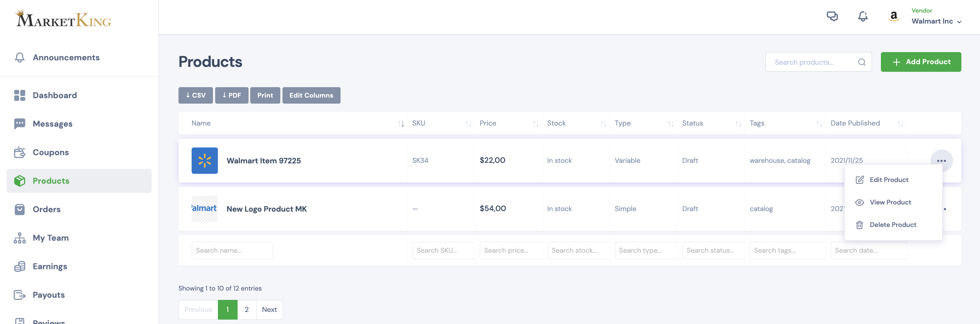Choose Delete Product in the menu

point(892,224)
